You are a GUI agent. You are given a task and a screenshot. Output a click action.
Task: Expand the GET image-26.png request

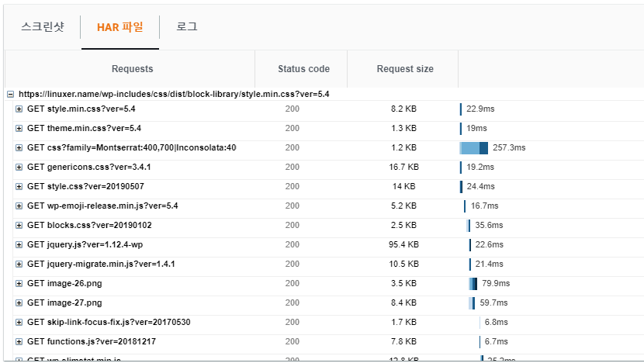pos(19,284)
